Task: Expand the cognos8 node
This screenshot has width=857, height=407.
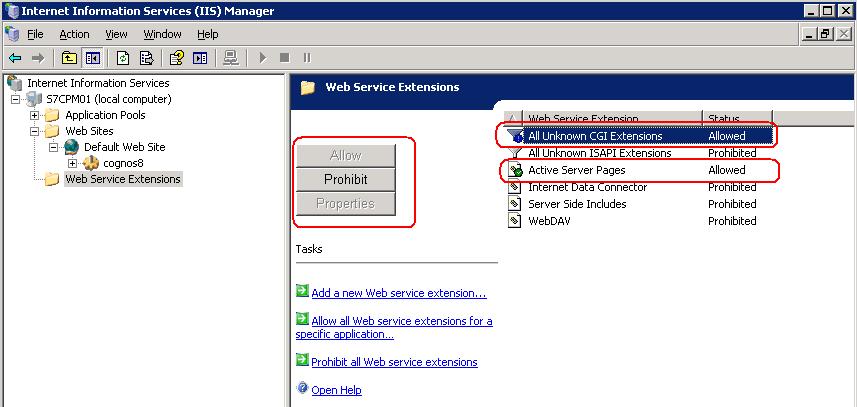Action: (72, 163)
